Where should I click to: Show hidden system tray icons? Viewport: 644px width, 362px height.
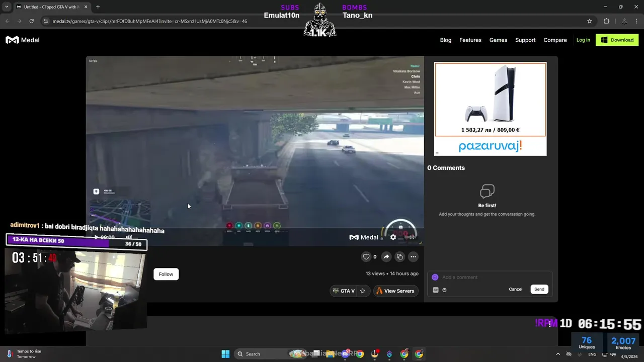tap(557, 354)
